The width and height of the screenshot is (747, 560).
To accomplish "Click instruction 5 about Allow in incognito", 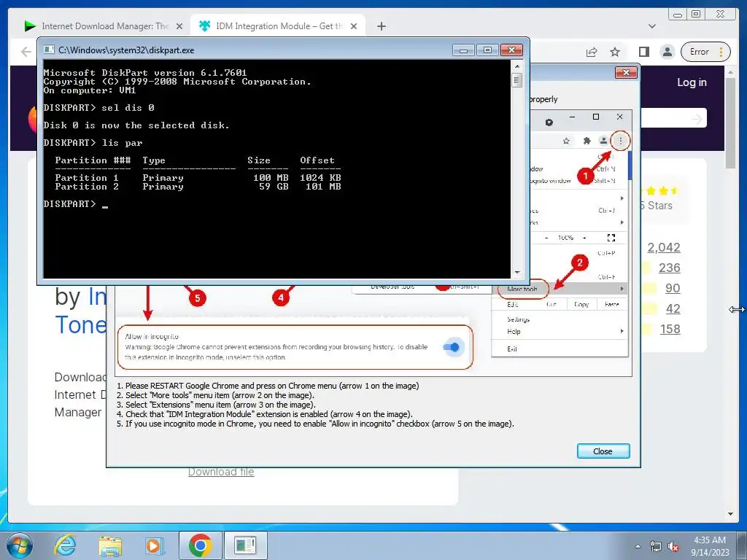I will [x=315, y=424].
